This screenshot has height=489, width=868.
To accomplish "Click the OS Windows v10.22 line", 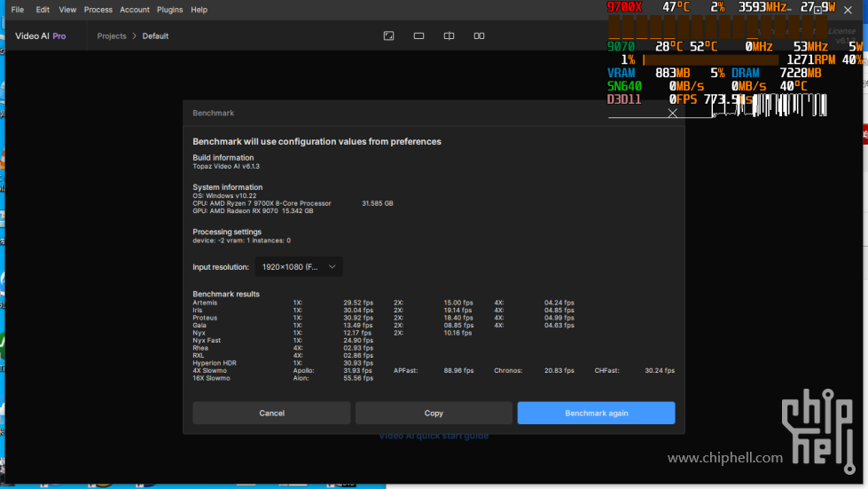I will point(224,195).
